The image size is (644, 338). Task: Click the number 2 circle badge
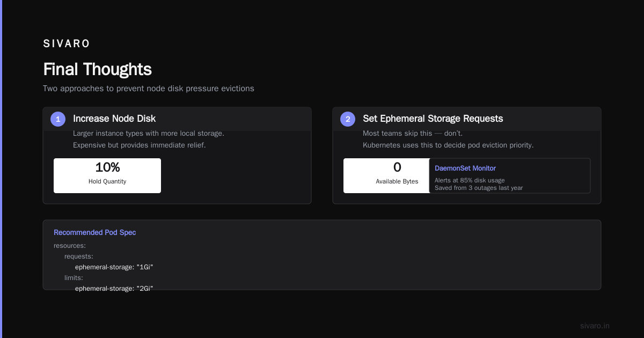coord(348,119)
